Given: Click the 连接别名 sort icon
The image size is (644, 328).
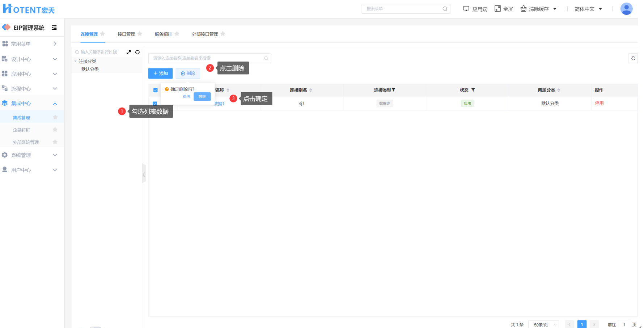Looking at the screenshot, I should (x=311, y=90).
